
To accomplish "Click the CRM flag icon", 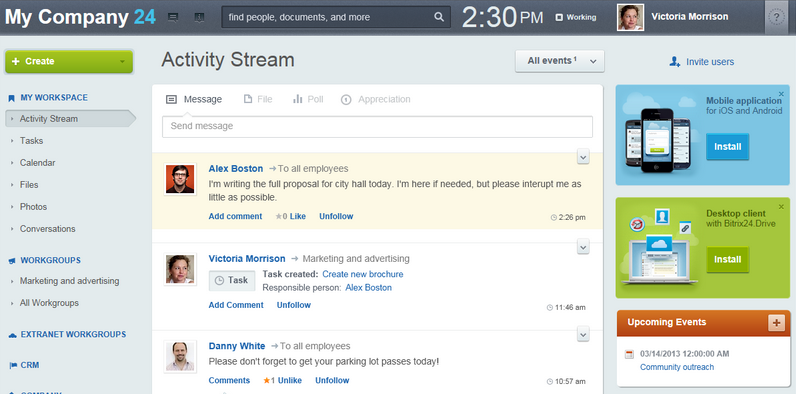I will (13, 365).
